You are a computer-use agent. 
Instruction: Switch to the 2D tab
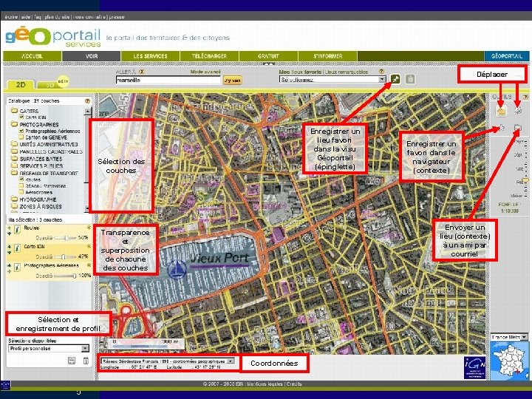pyautogui.click(x=21, y=85)
